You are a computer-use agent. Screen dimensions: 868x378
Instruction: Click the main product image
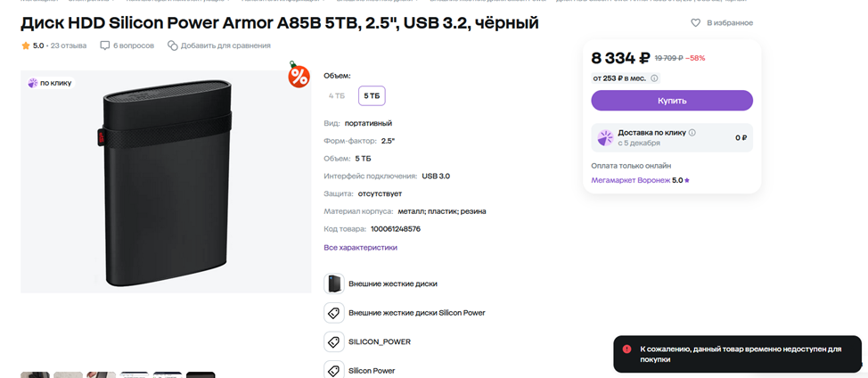[165, 181]
